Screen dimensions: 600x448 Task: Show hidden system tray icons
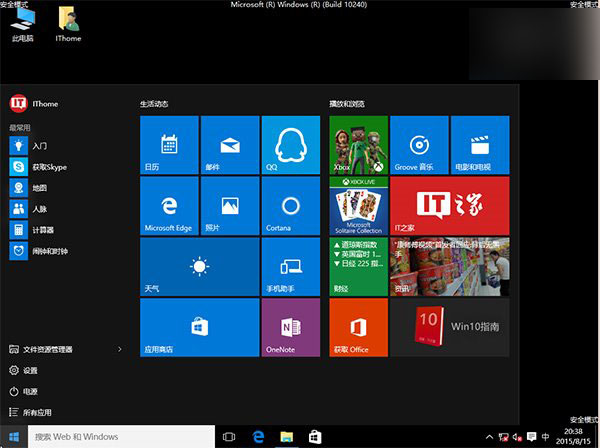[489, 437]
